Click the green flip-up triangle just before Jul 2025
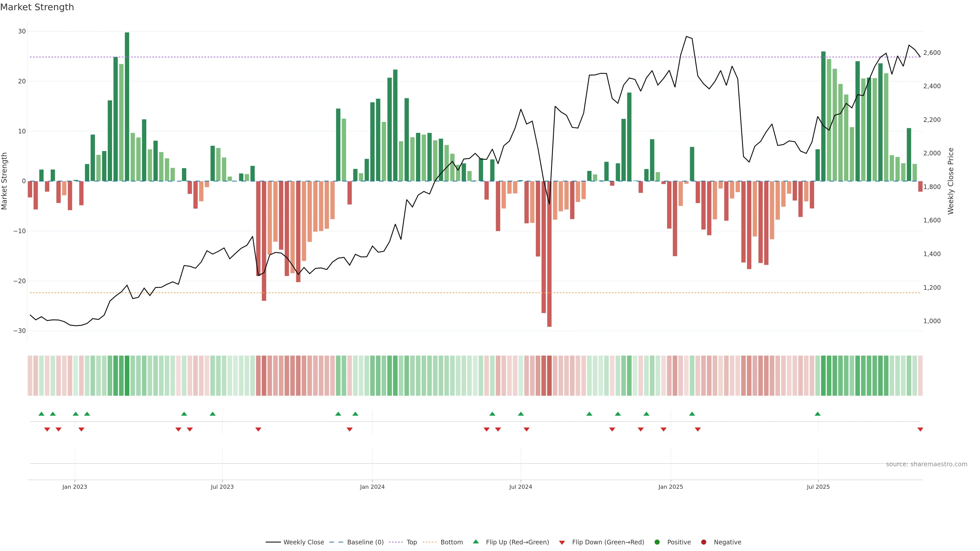 tap(817, 414)
